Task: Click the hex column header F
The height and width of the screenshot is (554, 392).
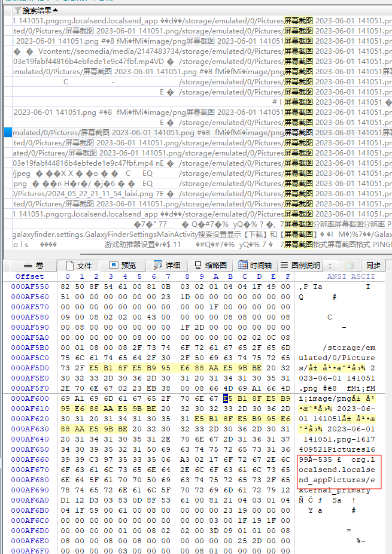Action: click(x=288, y=276)
